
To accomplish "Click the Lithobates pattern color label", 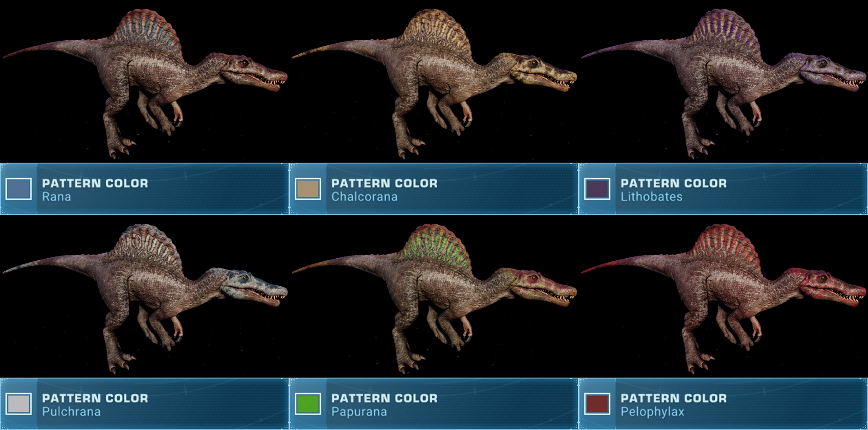I will 651,197.
